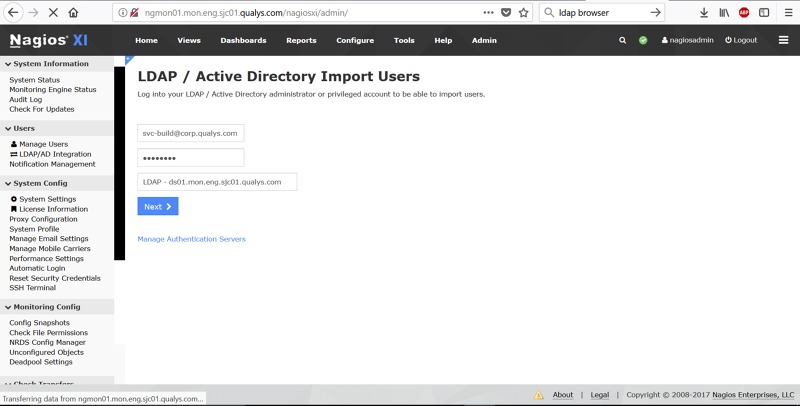Screen dimensions: 800x406
Task: Open the Dashboards menu
Action: 243,40
